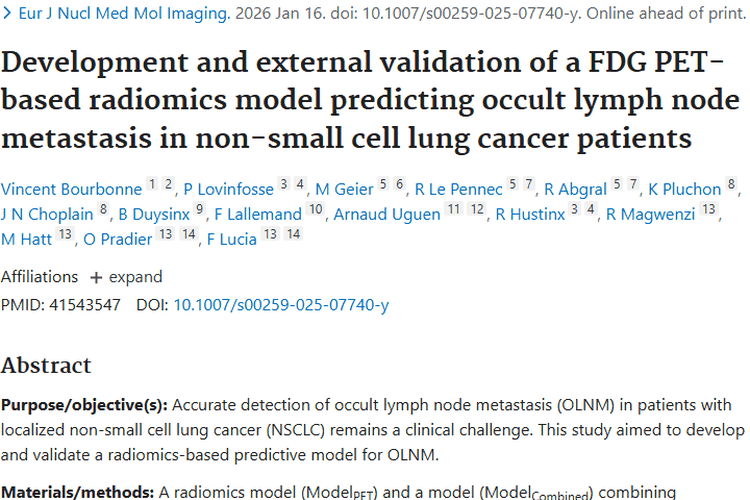
Task: Open the DOI link 10.1007/s00259-025-07740-y
Action: tap(281, 305)
